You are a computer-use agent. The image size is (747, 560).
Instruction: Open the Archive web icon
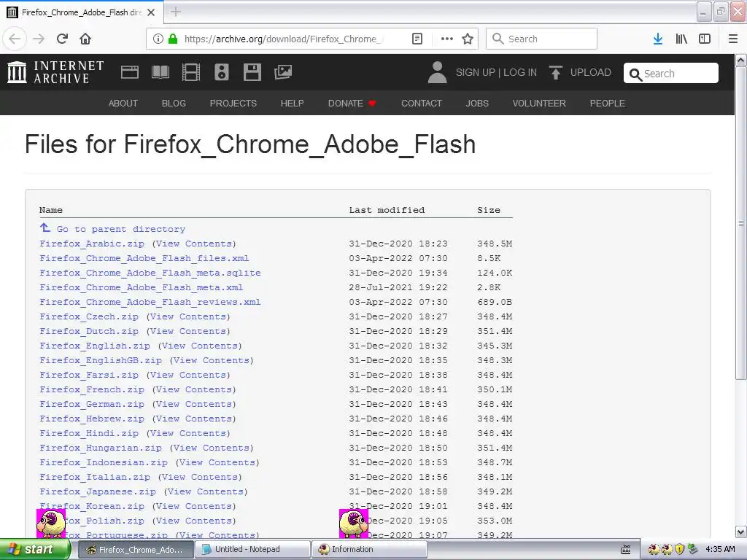click(130, 72)
